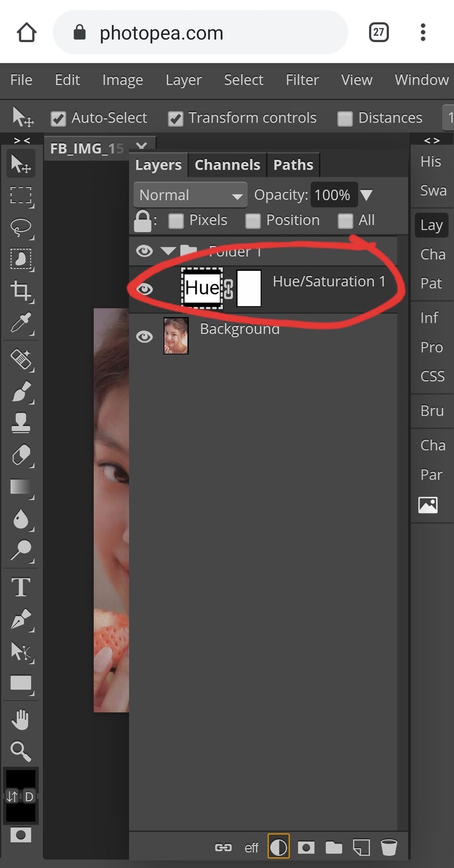Open the Swatches side panel button
The width and height of the screenshot is (454, 868).
click(x=433, y=191)
